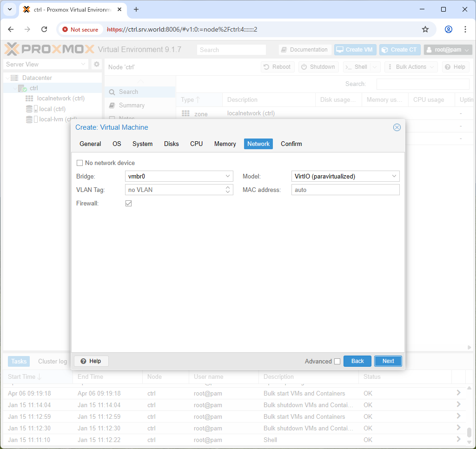Viewport: 476px width, 449px height.
Task: Check the No network device checkbox
Action: point(79,163)
